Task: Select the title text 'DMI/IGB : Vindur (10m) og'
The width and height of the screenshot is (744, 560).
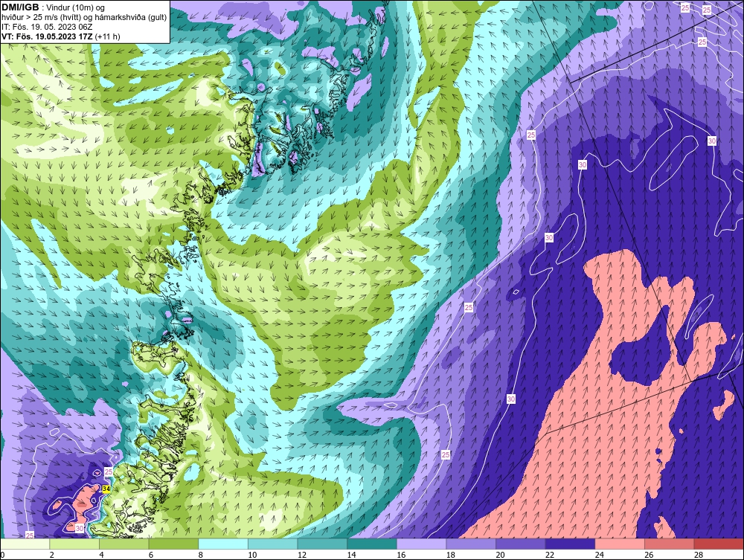Action: click(54, 7)
